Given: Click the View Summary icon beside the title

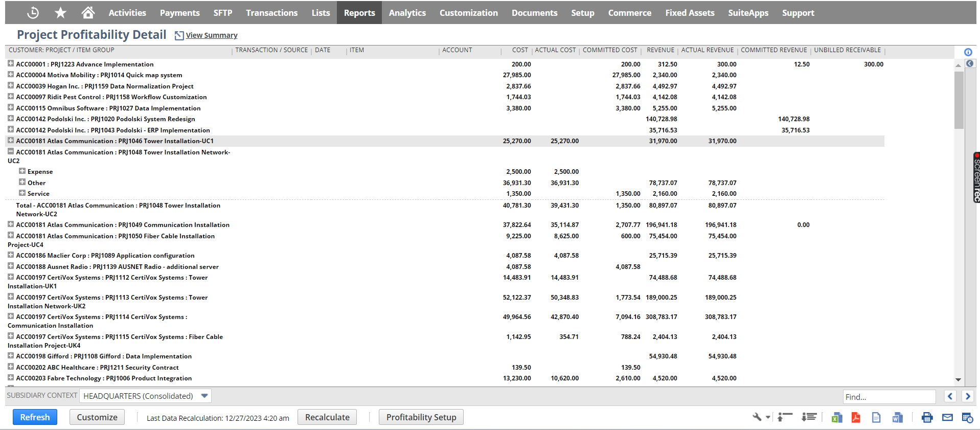Looking at the screenshot, I should point(179,35).
